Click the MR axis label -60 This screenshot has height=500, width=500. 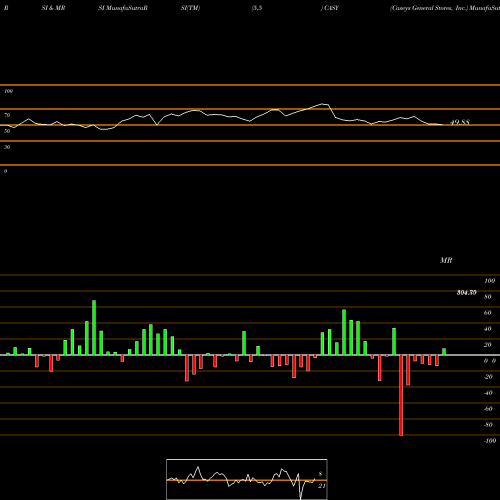488,409
